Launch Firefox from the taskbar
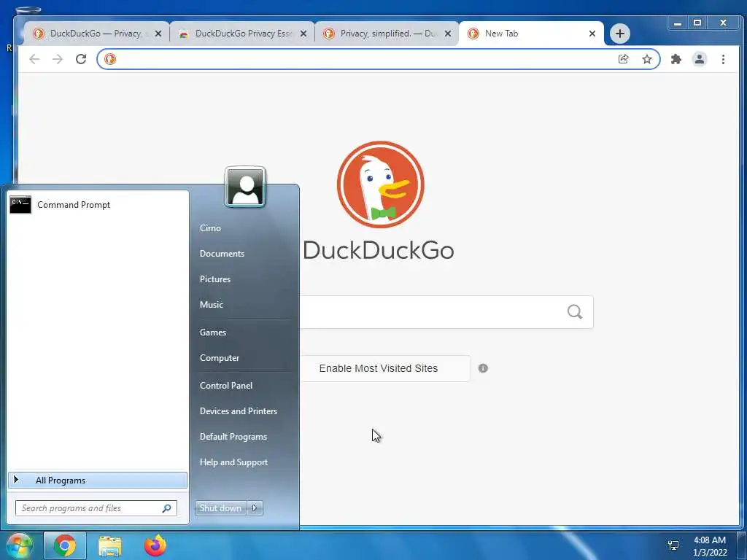The height and width of the screenshot is (560, 747). coord(155,545)
